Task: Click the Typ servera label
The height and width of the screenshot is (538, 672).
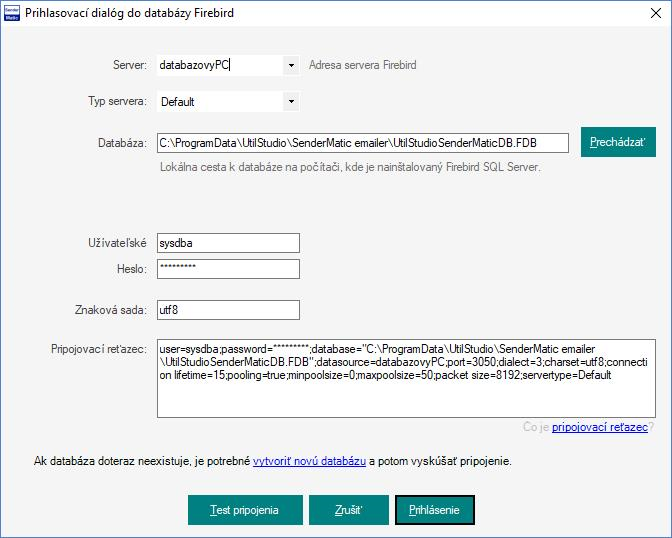Action: point(117,102)
